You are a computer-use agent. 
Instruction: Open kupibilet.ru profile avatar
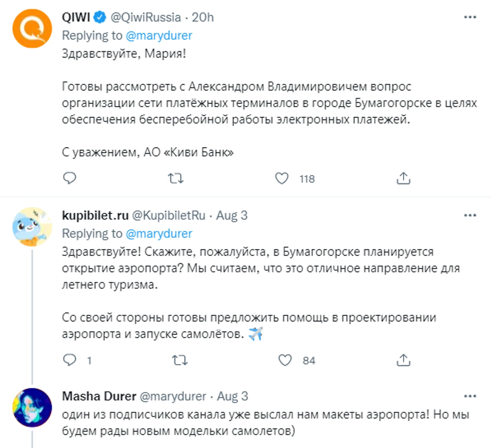(x=32, y=227)
